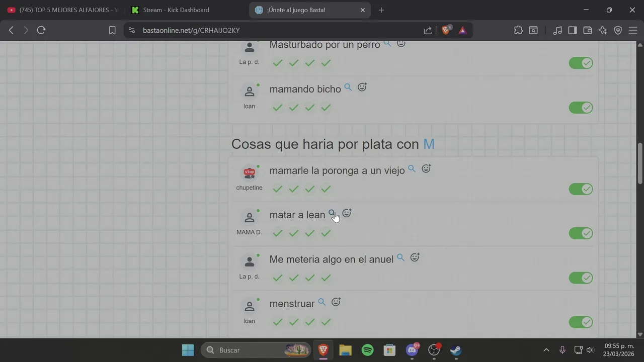Search "mamarle la poronga a un viejo" answer
Screen dimensions: 644x362
(412, 168)
